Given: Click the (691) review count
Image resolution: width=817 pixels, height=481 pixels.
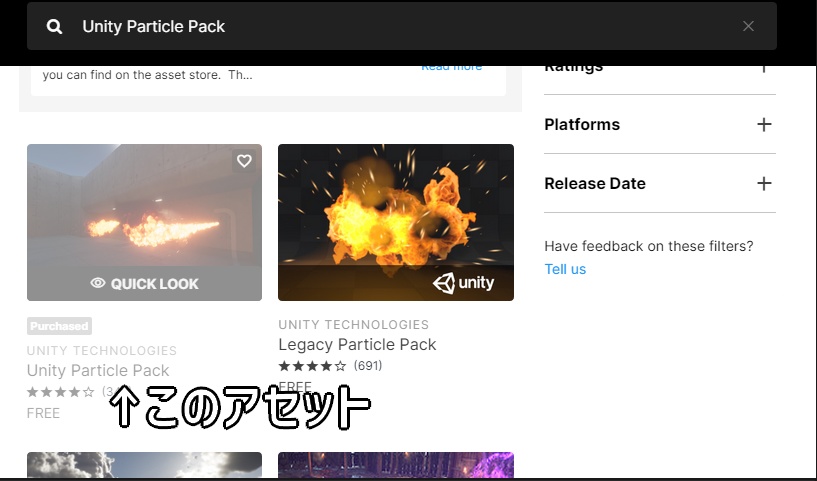Looking at the screenshot, I should [x=368, y=366].
